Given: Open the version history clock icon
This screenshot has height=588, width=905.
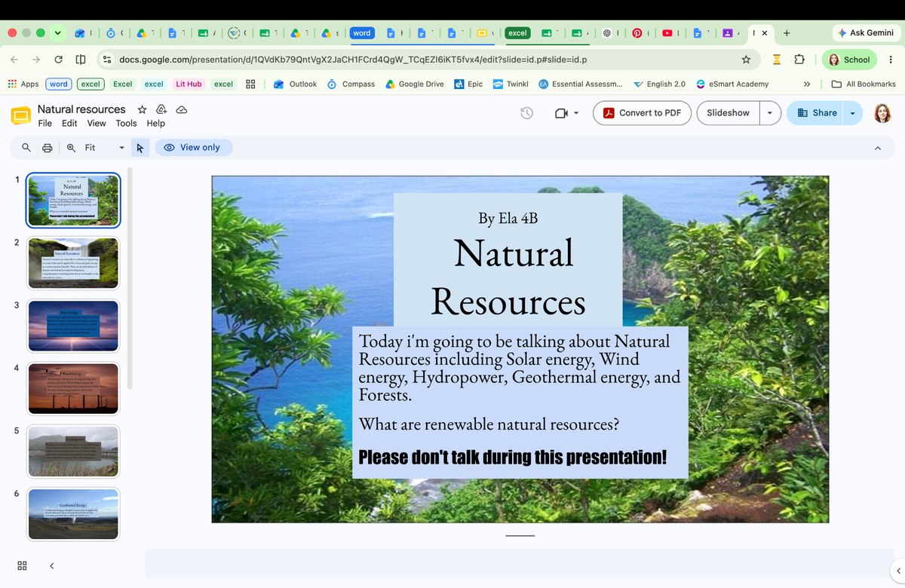Looking at the screenshot, I should (527, 113).
